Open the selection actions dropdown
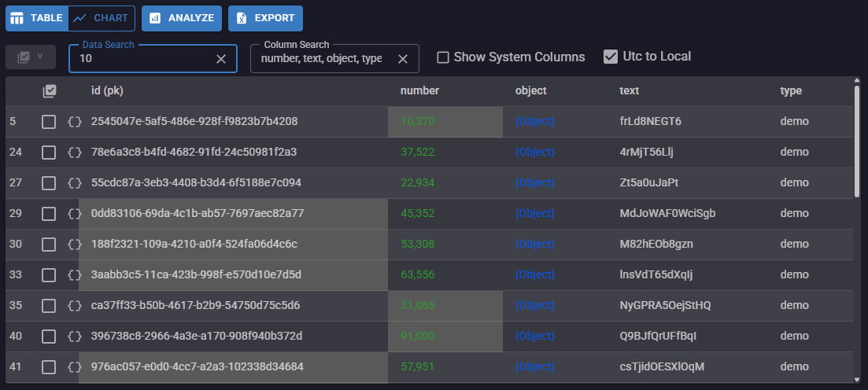Viewport: 868px width, 390px height. 31,57
